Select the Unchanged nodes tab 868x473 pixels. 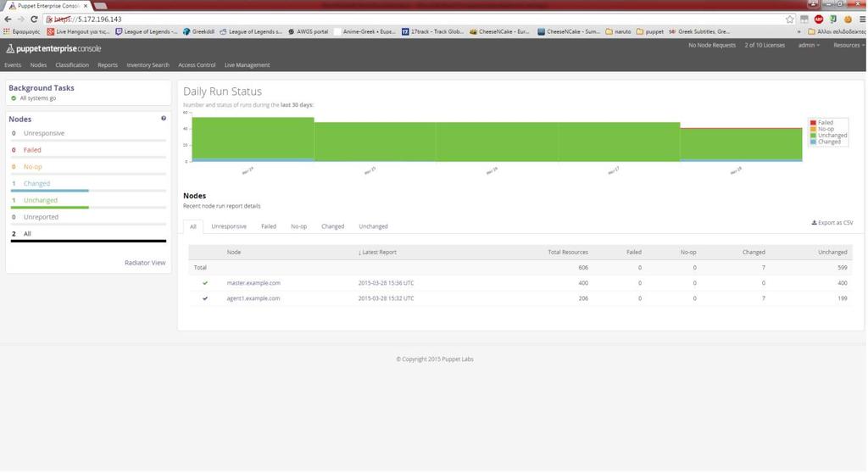tap(373, 226)
